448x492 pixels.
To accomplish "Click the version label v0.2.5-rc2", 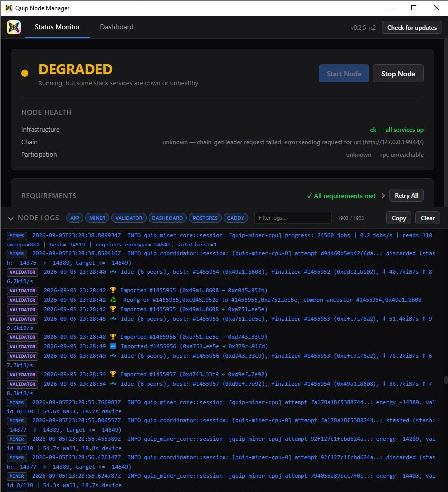I will pos(363,28).
